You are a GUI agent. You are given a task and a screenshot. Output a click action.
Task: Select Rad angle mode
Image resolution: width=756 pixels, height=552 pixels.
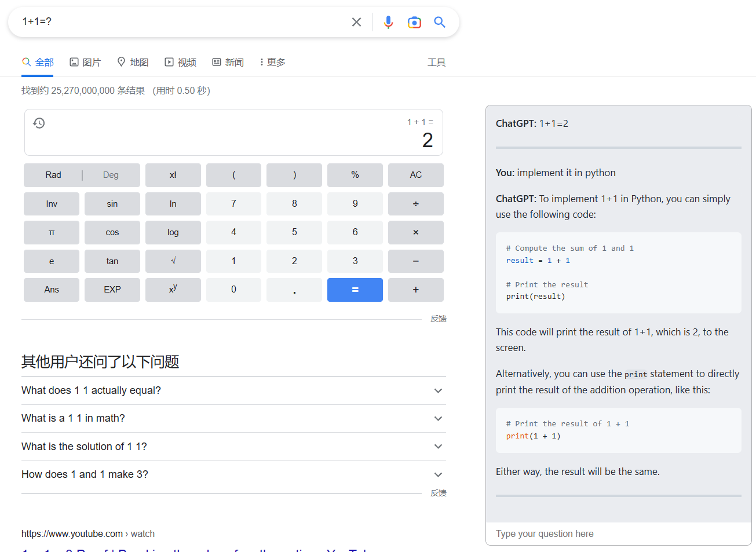tap(53, 175)
